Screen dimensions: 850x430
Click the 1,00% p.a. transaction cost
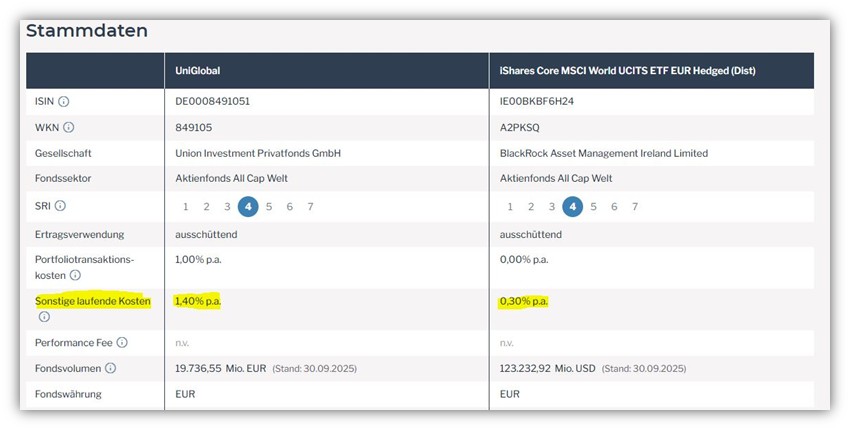tap(198, 260)
